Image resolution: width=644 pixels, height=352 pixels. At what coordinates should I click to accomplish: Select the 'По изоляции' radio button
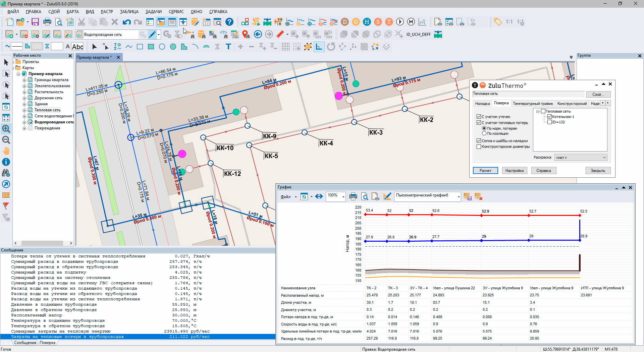(x=484, y=133)
